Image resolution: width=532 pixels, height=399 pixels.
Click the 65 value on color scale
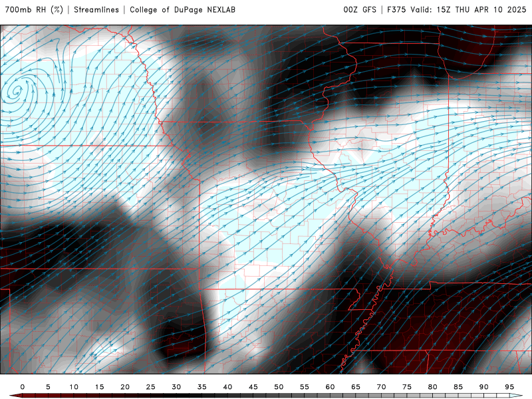point(356,387)
